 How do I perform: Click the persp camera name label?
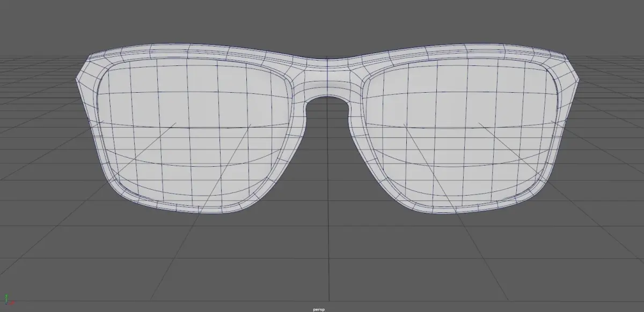click(319, 309)
